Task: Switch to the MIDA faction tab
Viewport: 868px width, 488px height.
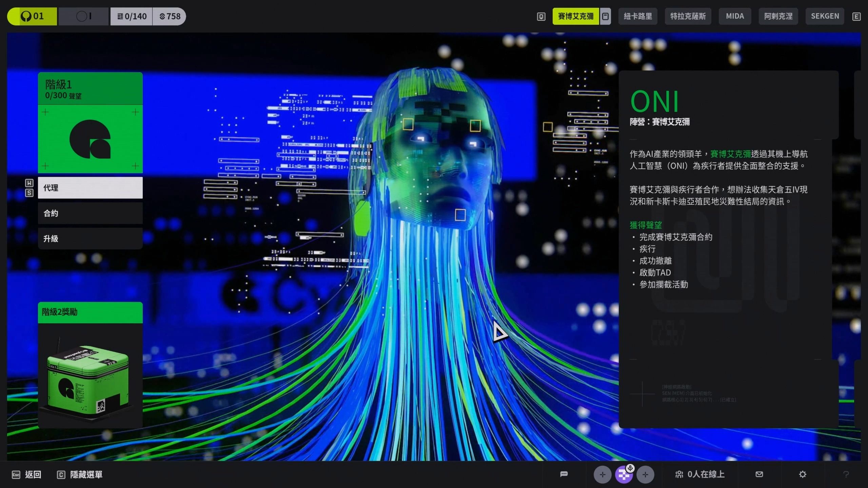Action: tap(735, 16)
